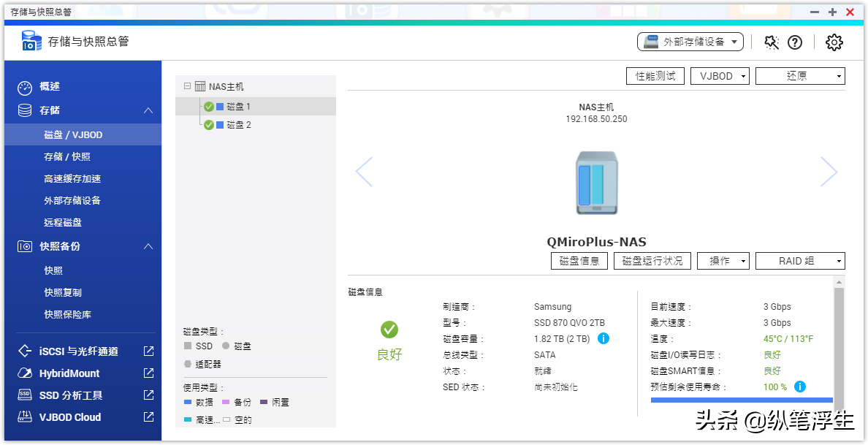Click the blue remaining life progress bar
Screen dimensions: 868x445
pos(742,400)
